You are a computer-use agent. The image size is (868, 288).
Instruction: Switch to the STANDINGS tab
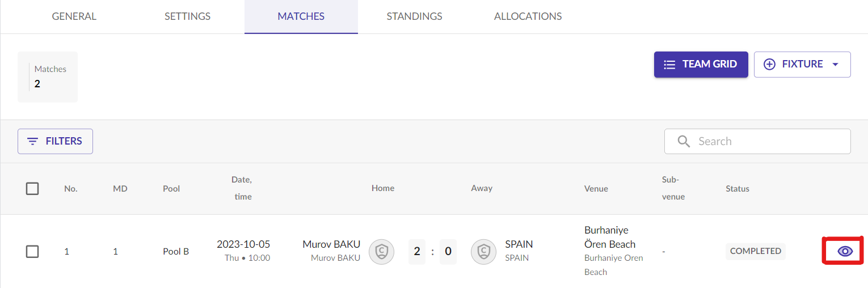(x=414, y=16)
